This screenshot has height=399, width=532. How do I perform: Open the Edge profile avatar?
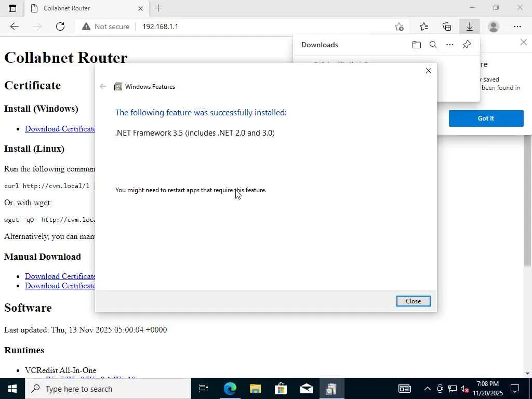[494, 26]
